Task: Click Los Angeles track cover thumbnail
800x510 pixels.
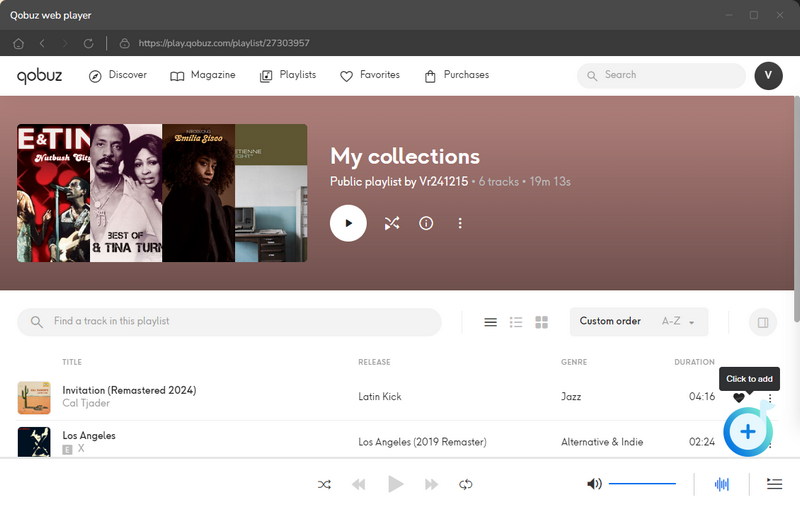Action: coord(34,442)
